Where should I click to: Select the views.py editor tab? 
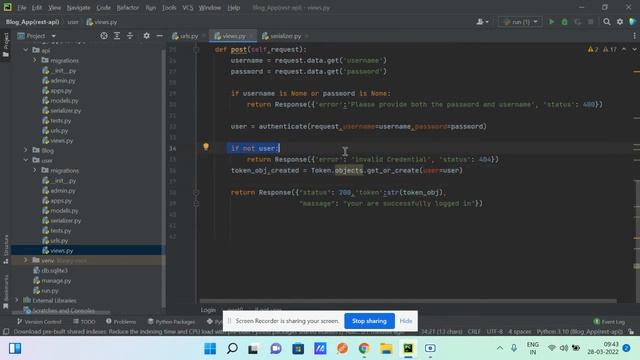tap(232, 36)
